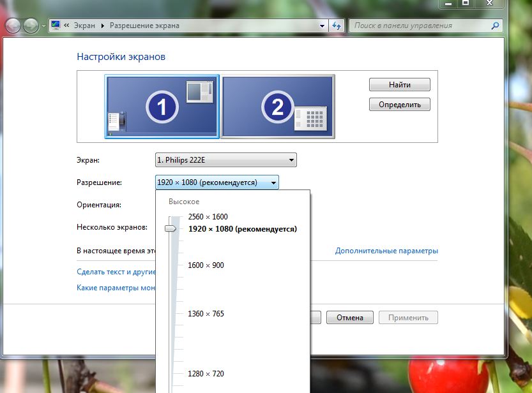The height and width of the screenshot is (393, 532).
Task: Click the magnifier icon in the search box
Action: pyautogui.click(x=495, y=26)
